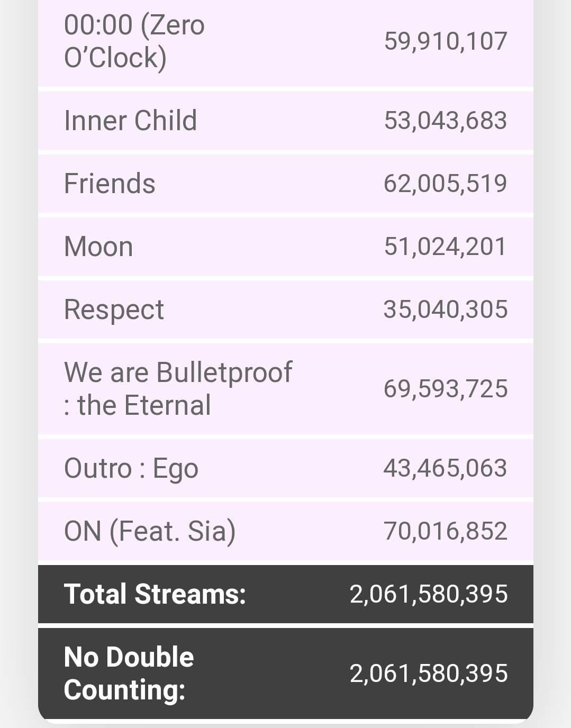Click the "Friends" song title
This screenshot has height=728, width=571.
[110, 184]
